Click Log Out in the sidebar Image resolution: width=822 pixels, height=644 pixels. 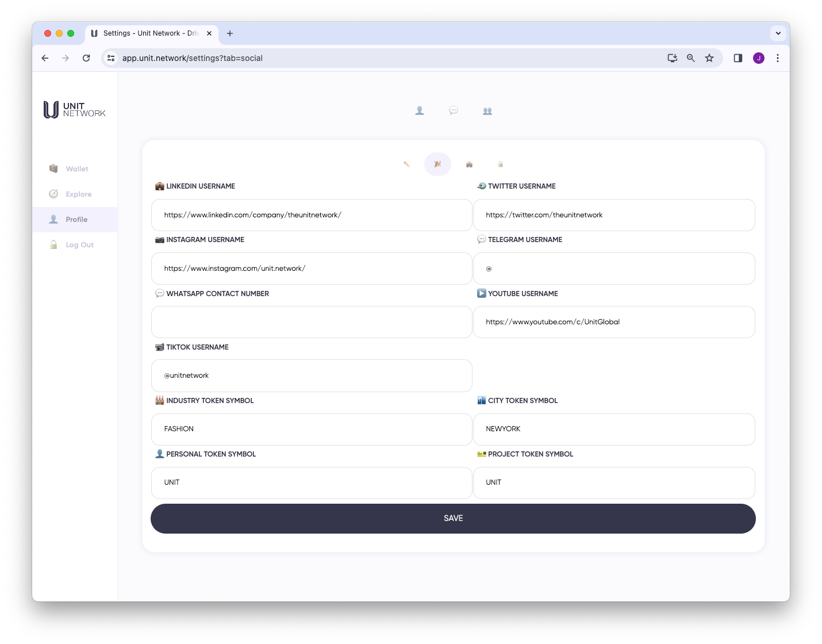point(79,245)
